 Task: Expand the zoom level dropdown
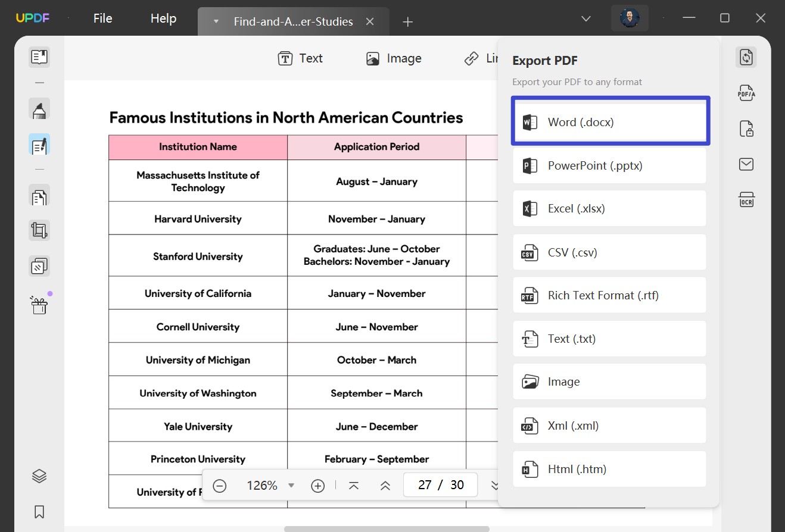pyautogui.click(x=291, y=485)
